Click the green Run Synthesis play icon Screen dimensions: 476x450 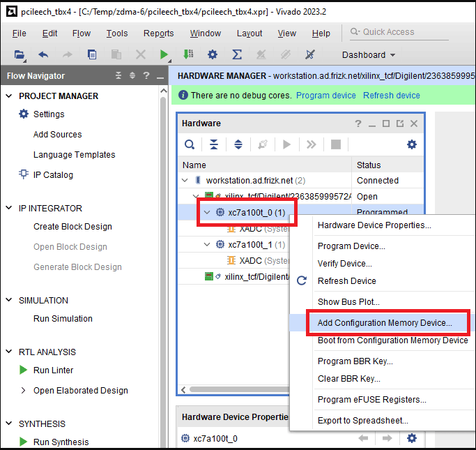coord(23,442)
